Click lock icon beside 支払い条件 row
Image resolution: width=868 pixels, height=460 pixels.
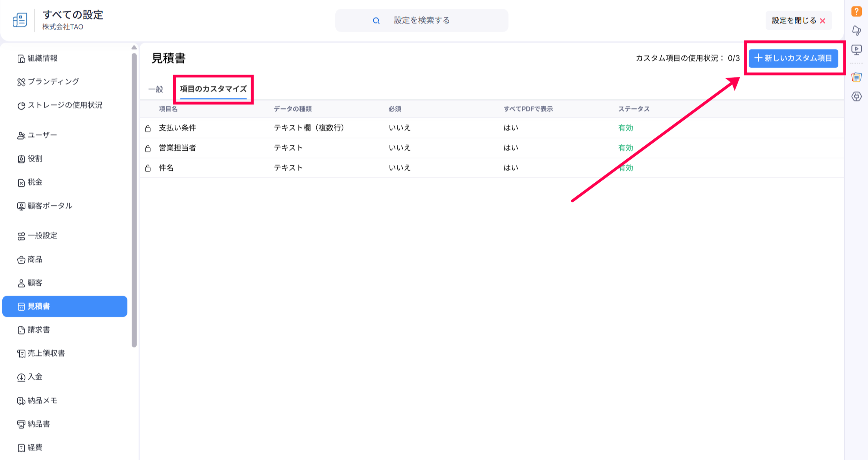[x=148, y=128]
